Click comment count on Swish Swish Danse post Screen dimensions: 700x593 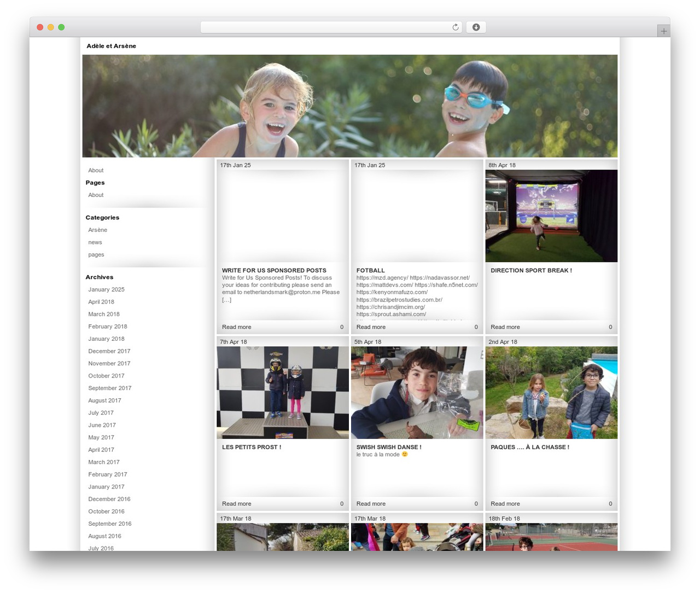pyautogui.click(x=476, y=504)
